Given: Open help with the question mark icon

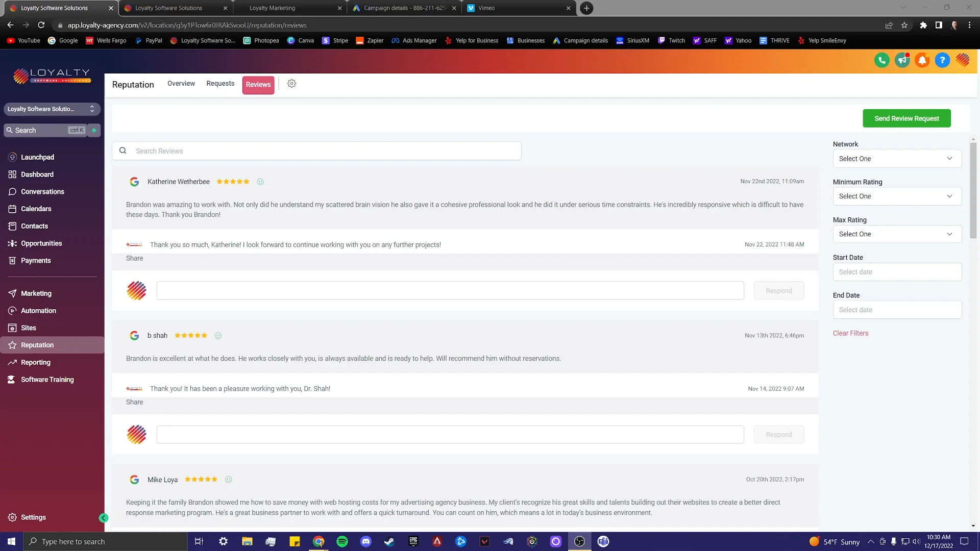Looking at the screenshot, I should (942, 60).
